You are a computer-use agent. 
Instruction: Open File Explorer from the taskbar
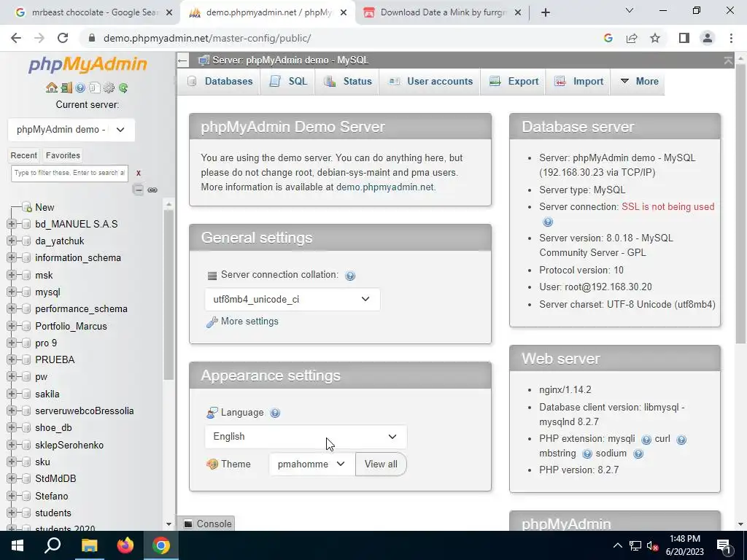(89, 545)
